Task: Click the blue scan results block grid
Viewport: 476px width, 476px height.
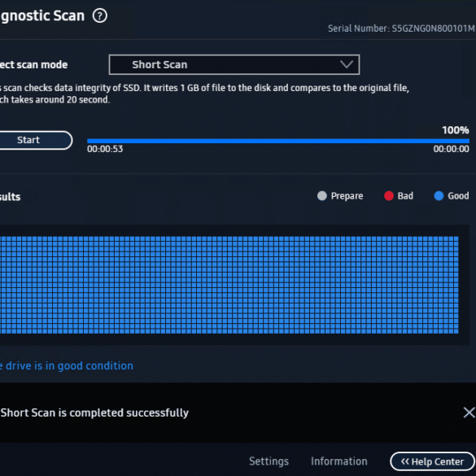Action: [229, 285]
